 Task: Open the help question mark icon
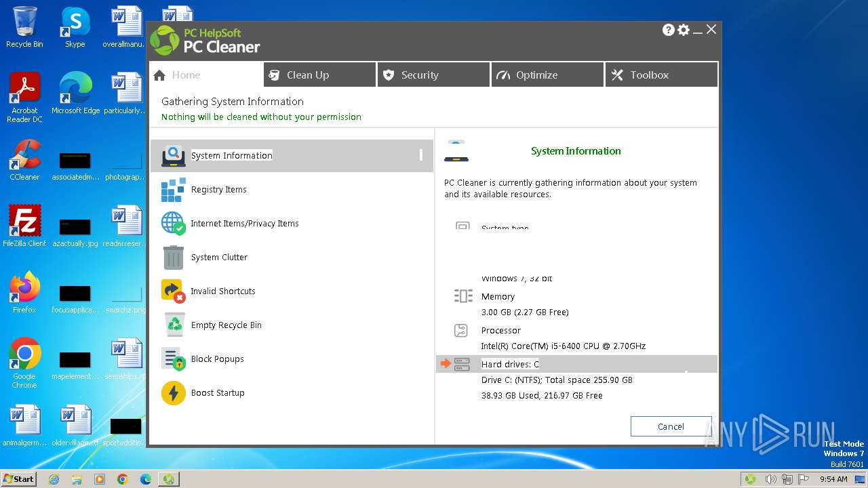coord(669,30)
